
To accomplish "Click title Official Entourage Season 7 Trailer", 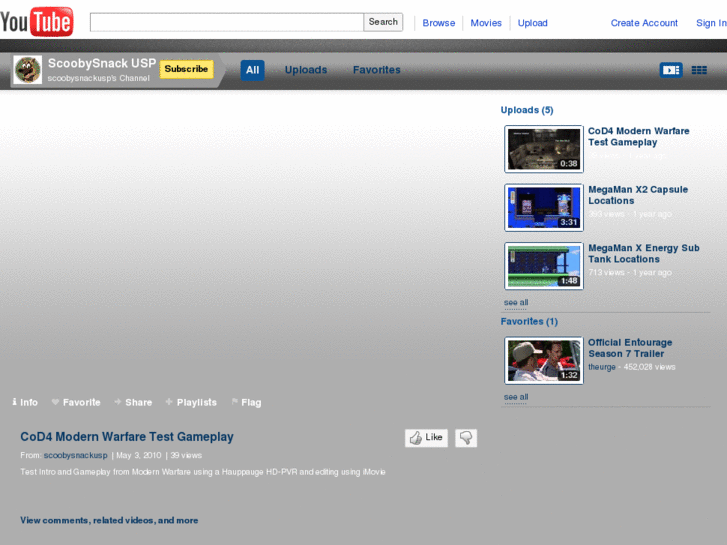I will click(630, 348).
